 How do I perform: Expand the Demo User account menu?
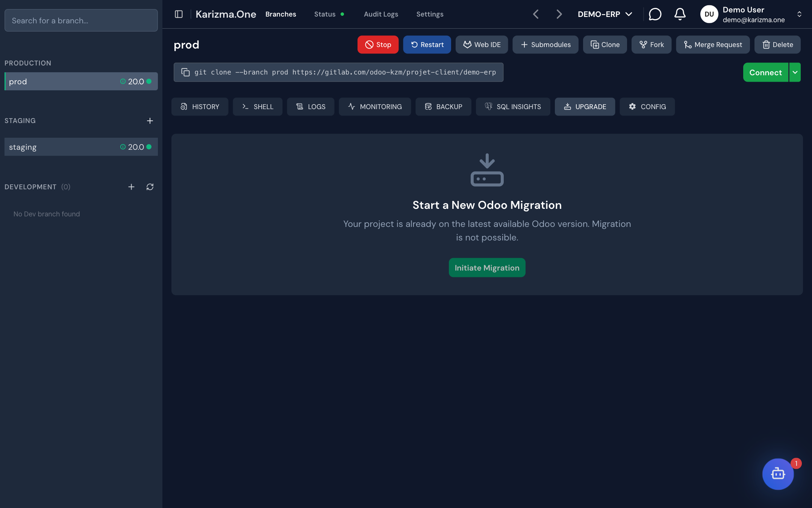[799, 14]
